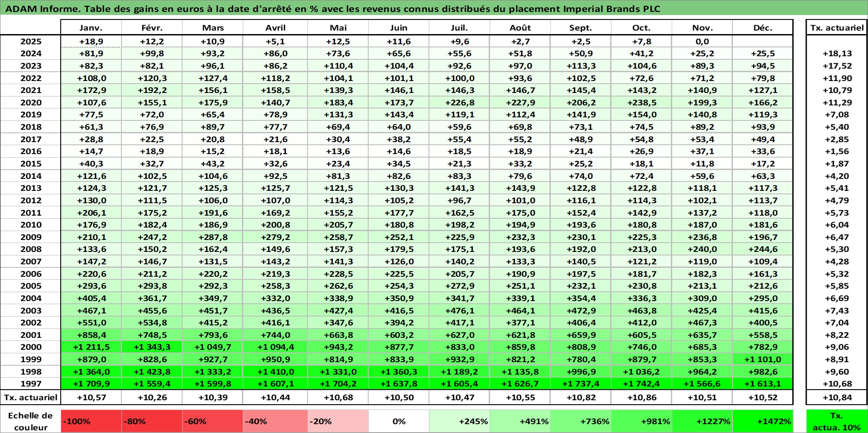Click the 'Sept.' column header
The image size is (868, 433).
(581, 27)
